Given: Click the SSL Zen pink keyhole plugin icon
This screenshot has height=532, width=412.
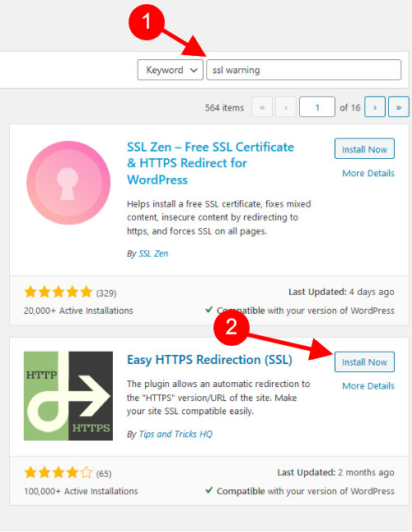Looking at the screenshot, I should [x=68, y=183].
